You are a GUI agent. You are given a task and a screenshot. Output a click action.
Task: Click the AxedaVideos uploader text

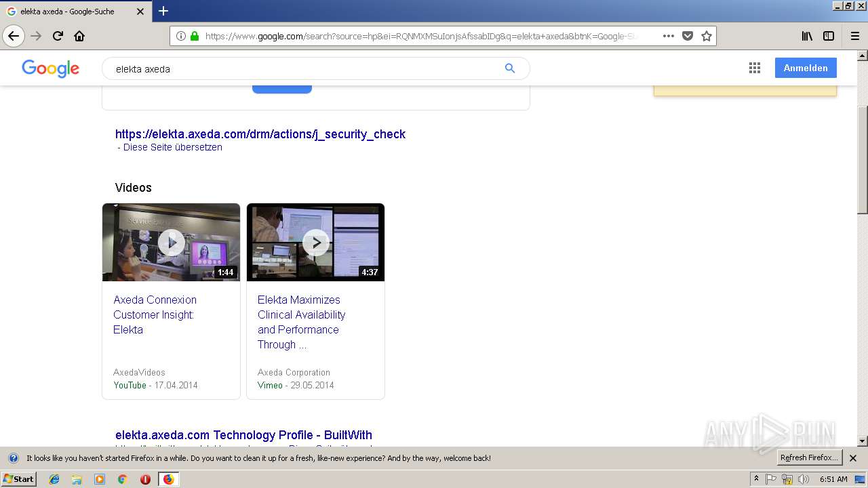click(x=139, y=372)
